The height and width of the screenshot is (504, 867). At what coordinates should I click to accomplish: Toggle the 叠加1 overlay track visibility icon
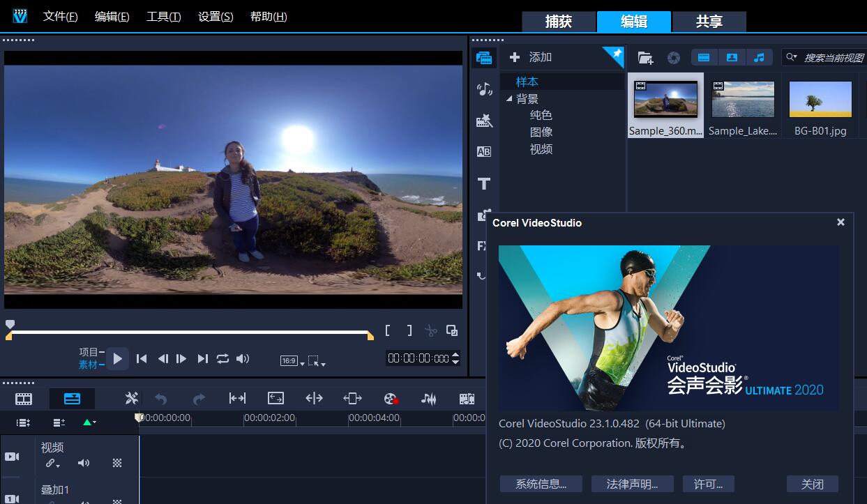[x=12, y=498]
